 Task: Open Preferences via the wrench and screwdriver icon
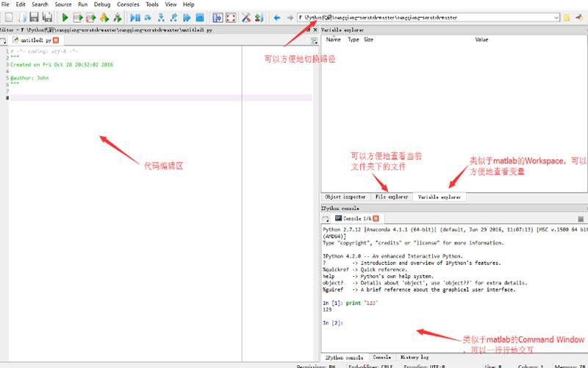click(x=246, y=17)
